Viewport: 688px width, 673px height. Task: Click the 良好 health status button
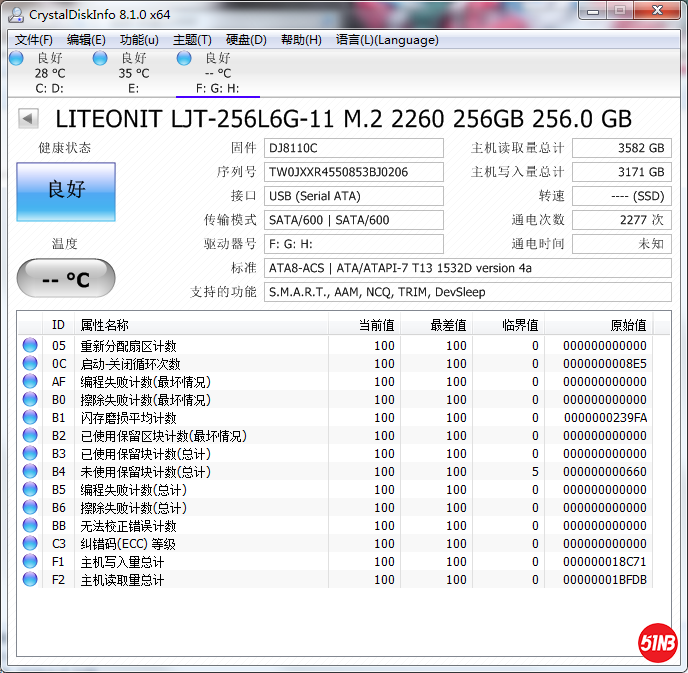point(66,191)
